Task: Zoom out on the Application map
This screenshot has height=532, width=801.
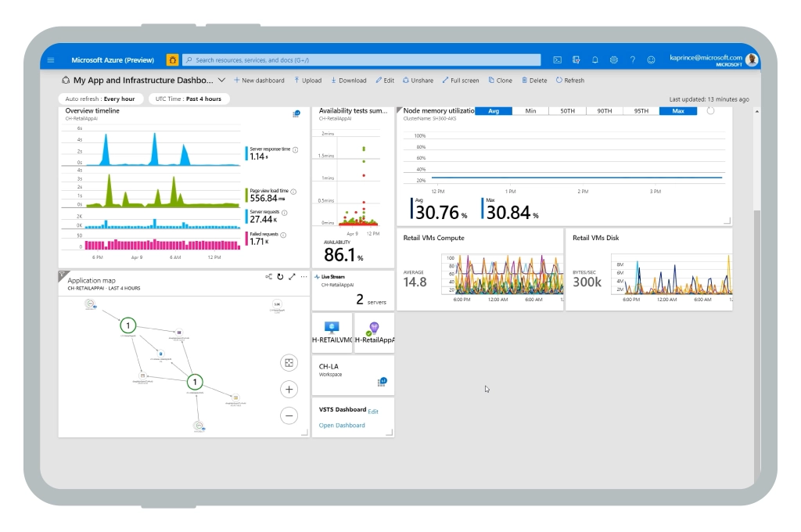Action: click(289, 415)
